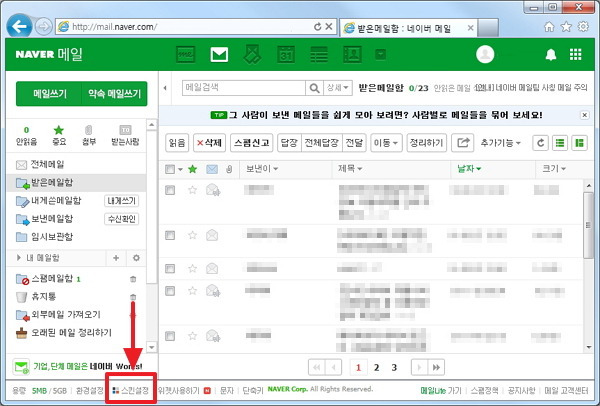Viewport: 600px width, 406px height.
Task: Open the Mail envelope icon in the header
Action: pos(219,55)
